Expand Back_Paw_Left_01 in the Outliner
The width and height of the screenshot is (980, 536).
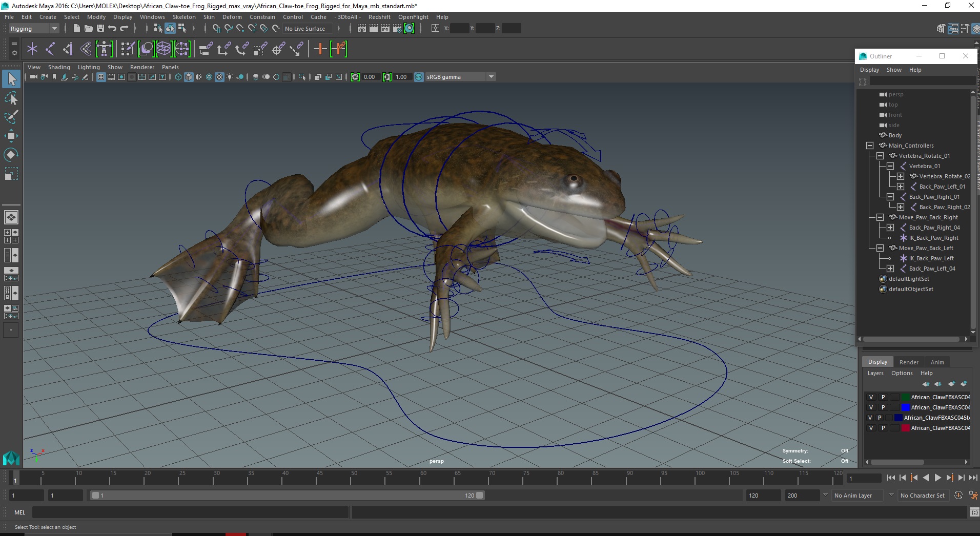point(901,187)
